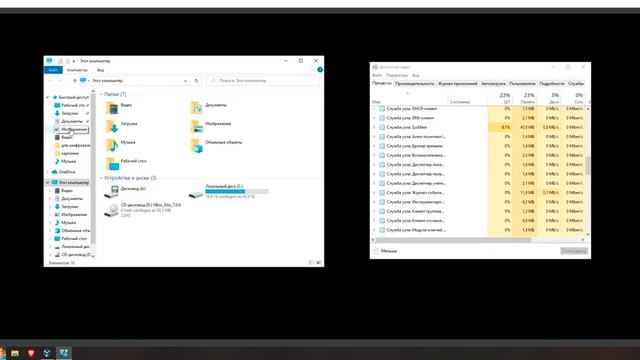Click the blue help icon in Explorer
640x360 pixels.
pos(320,70)
